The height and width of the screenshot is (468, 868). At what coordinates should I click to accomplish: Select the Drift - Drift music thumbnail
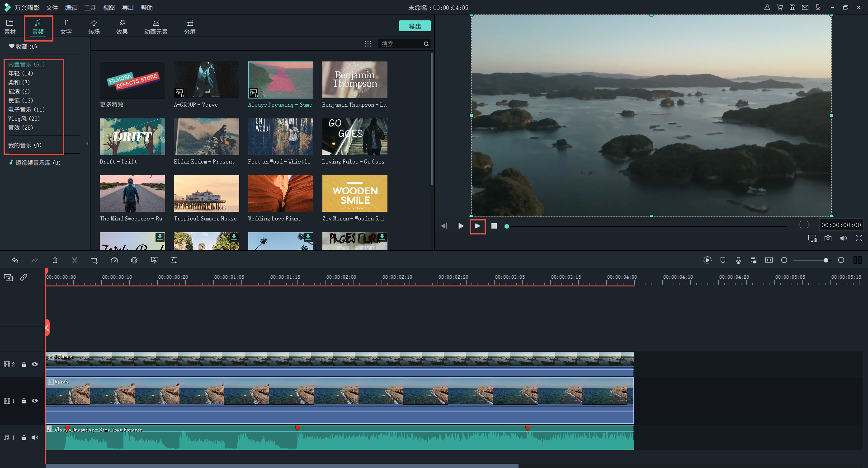132,137
